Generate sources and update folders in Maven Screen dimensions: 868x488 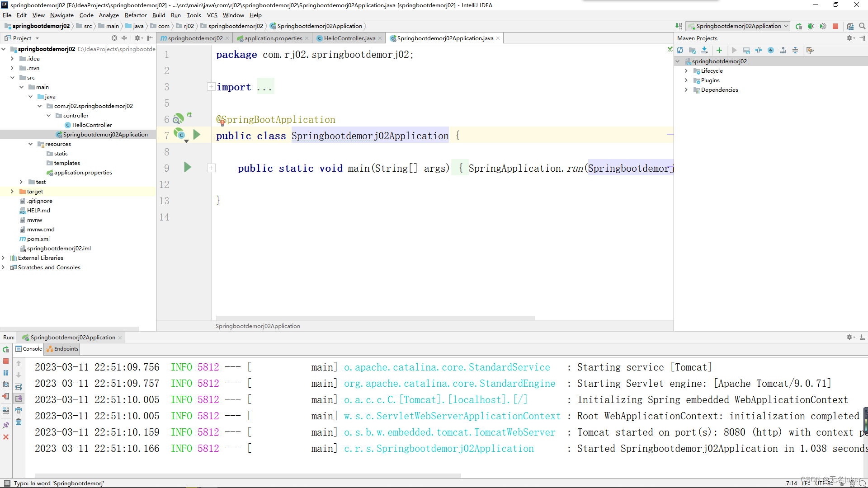click(x=692, y=50)
